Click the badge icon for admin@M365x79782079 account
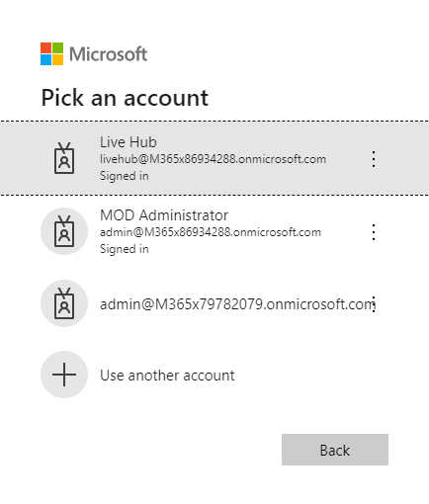Screen dimensions: 429x504 point(64,303)
